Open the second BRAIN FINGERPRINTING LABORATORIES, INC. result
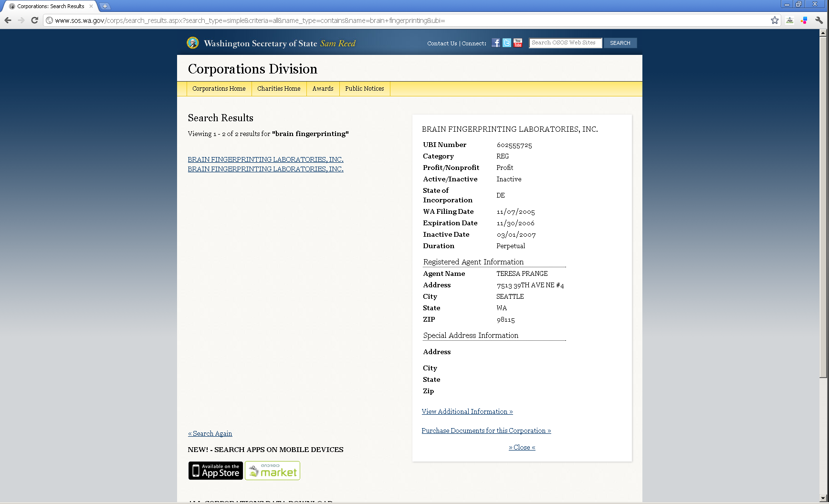Screen dimensions: 829x504 (265, 169)
